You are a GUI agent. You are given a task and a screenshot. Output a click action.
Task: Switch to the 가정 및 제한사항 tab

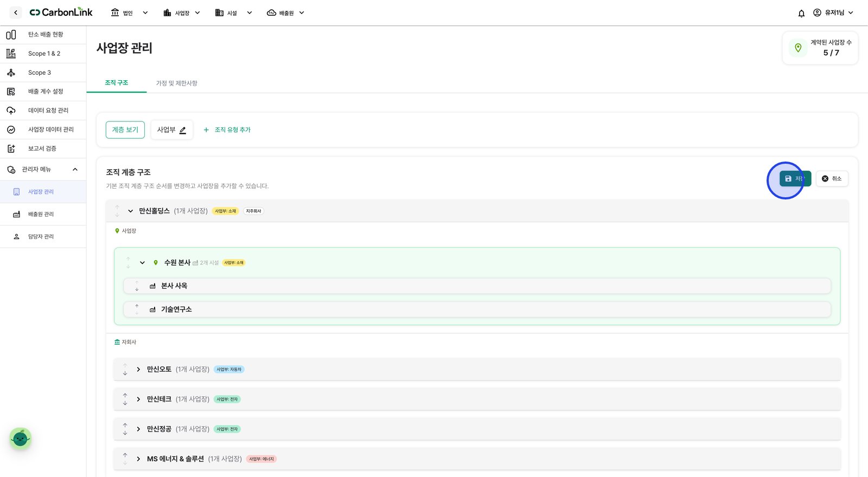click(x=177, y=83)
